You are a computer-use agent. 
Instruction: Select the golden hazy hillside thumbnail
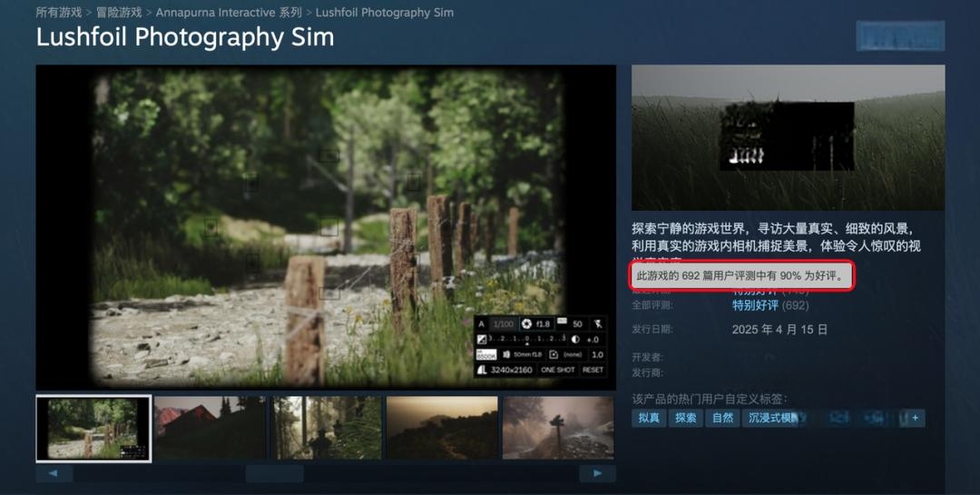click(x=443, y=428)
